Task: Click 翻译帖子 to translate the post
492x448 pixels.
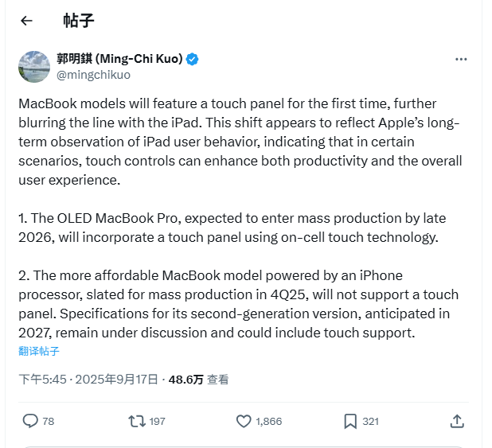Action: click(x=39, y=351)
